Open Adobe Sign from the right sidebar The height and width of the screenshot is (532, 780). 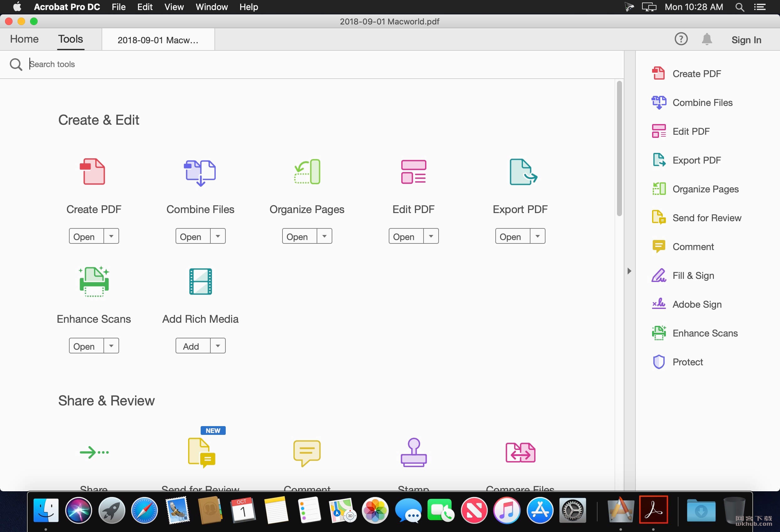coord(686,304)
